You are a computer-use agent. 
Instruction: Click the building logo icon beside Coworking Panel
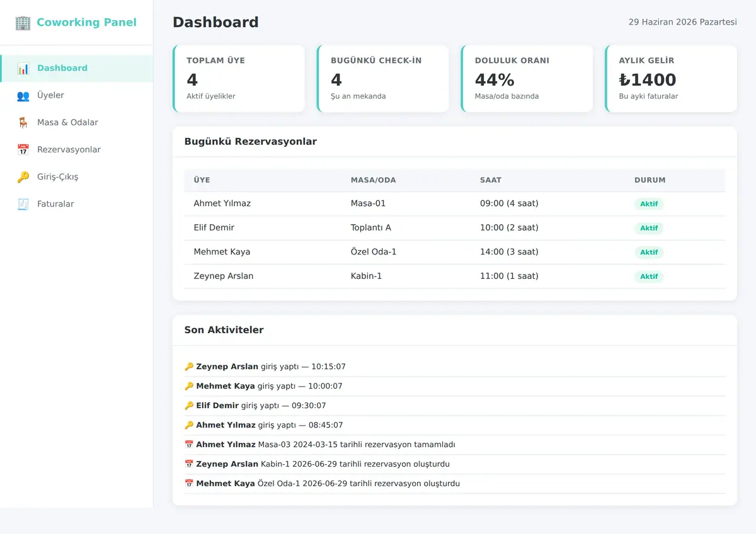point(23,23)
